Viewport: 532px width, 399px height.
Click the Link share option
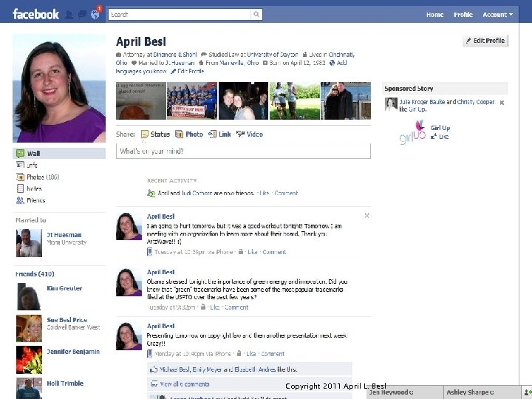(x=219, y=134)
